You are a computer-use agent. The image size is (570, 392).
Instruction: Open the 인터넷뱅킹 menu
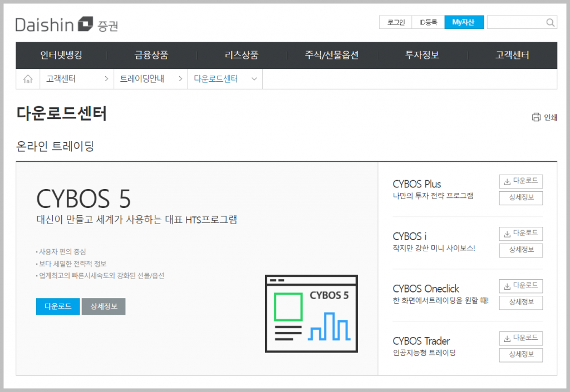pos(61,55)
